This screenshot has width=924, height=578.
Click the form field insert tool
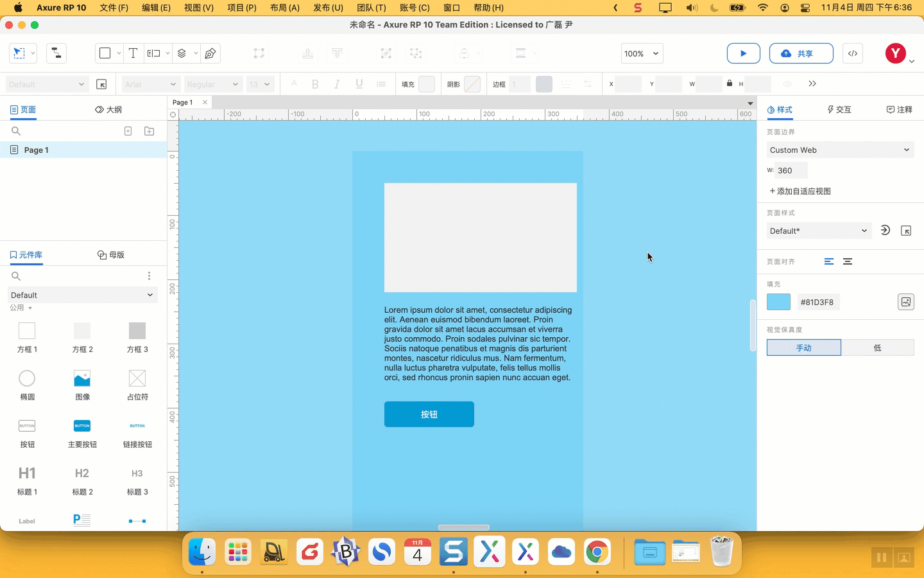point(154,53)
